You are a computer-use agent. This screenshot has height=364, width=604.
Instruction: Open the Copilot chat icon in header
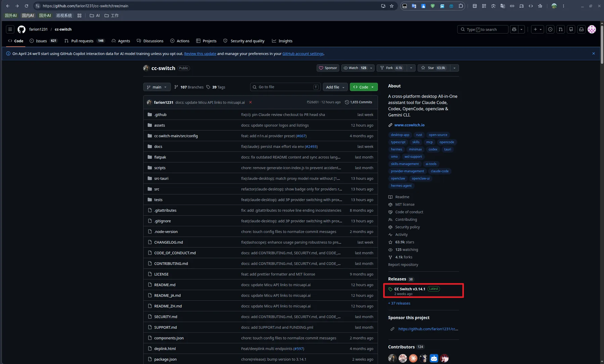[514, 30]
